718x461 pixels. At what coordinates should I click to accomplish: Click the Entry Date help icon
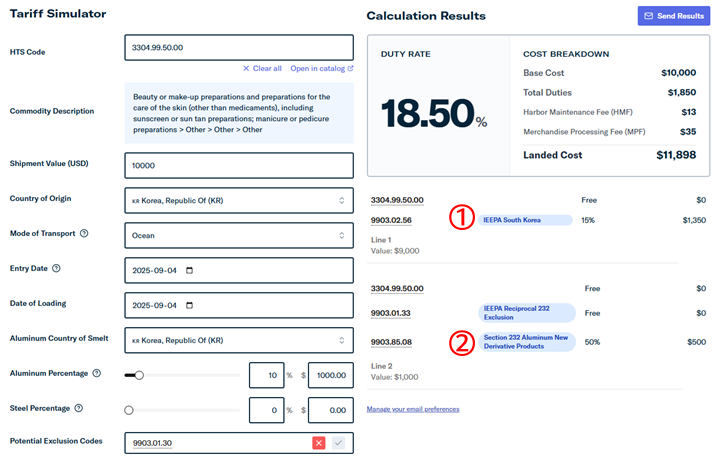pos(57,269)
